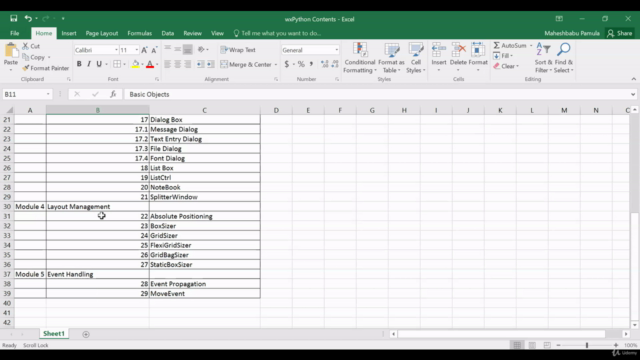This screenshot has height=360, width=640.
Task: Toggle Italic formatting
Action: 89,64
